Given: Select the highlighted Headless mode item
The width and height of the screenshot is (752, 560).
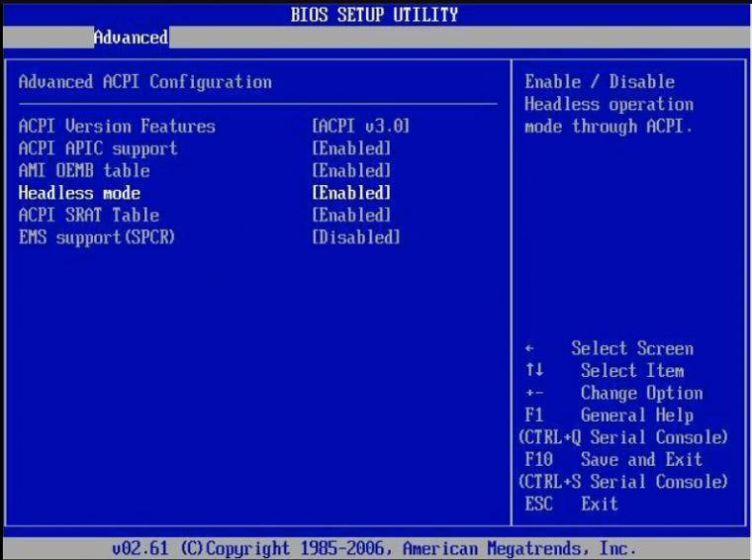Looking at the screenshot, I should coord(79,193).
